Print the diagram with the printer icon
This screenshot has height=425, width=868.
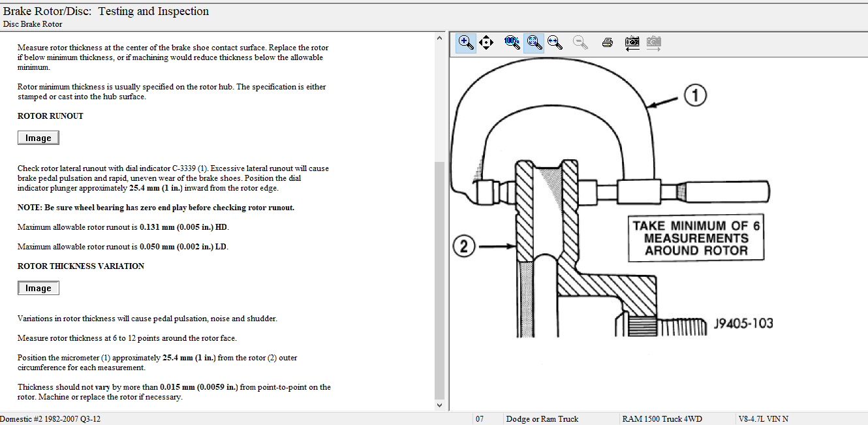click(x=607, y=42)
